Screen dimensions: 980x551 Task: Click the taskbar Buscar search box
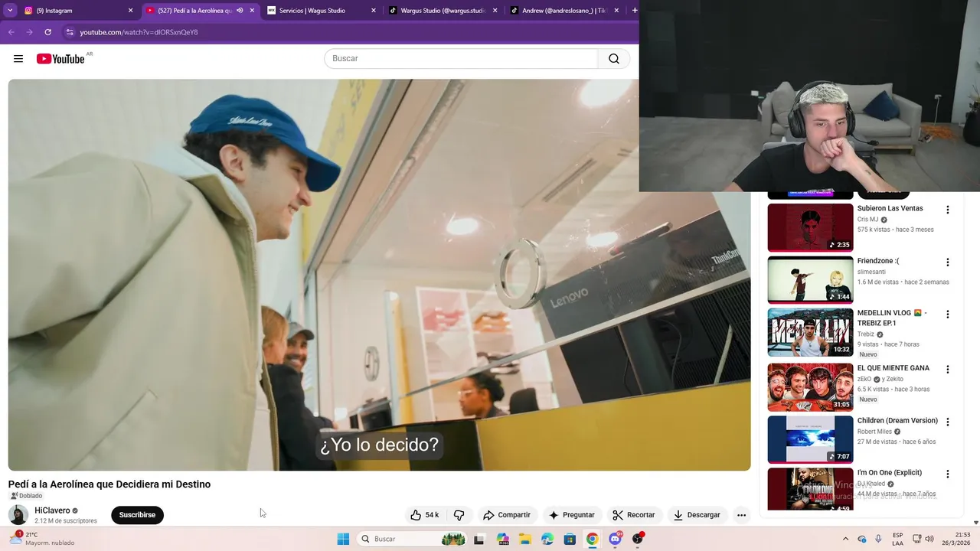tap(412, 539)
